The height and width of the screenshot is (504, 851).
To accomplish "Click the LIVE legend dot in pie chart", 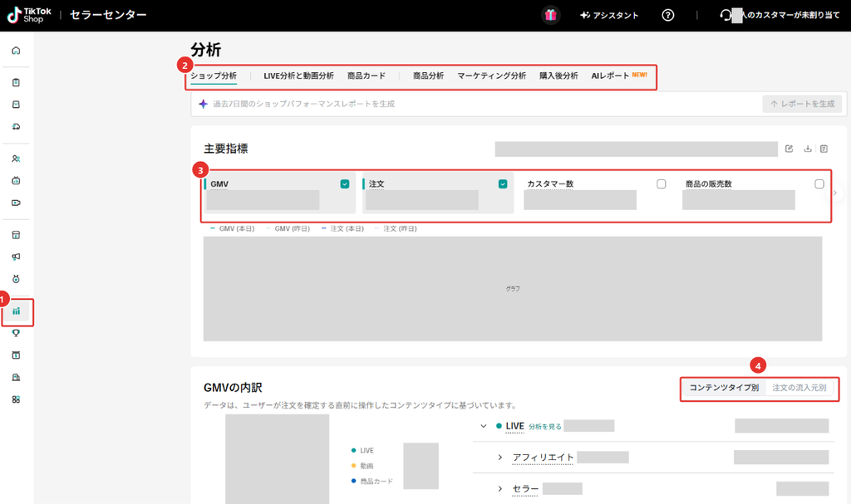I will [354, 450].
